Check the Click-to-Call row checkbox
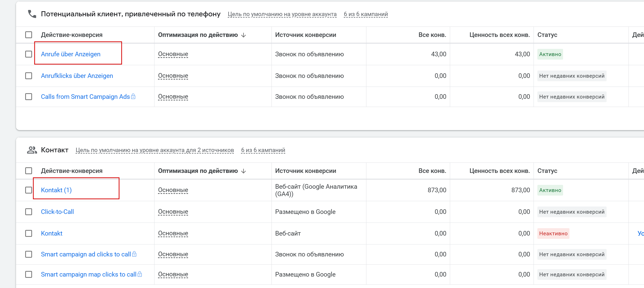 tap(28, 212)
